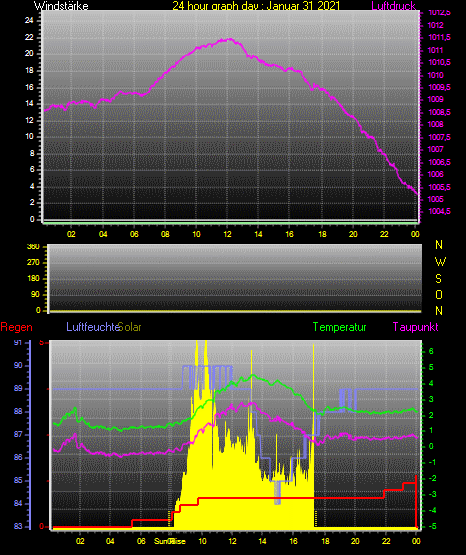Viewport: 466px width, 555px height.
Task: Click the 24 wind strength axis value
Action: tap(29, 20)
